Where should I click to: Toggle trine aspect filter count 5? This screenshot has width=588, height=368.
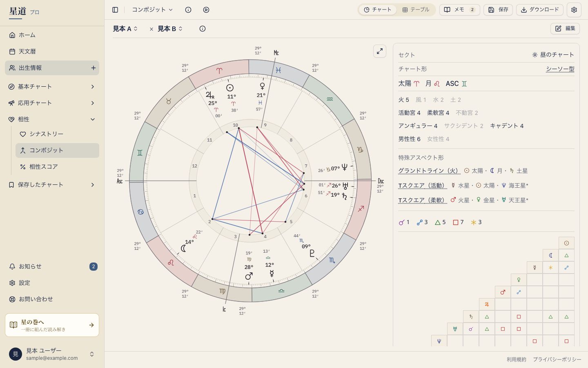440,222
